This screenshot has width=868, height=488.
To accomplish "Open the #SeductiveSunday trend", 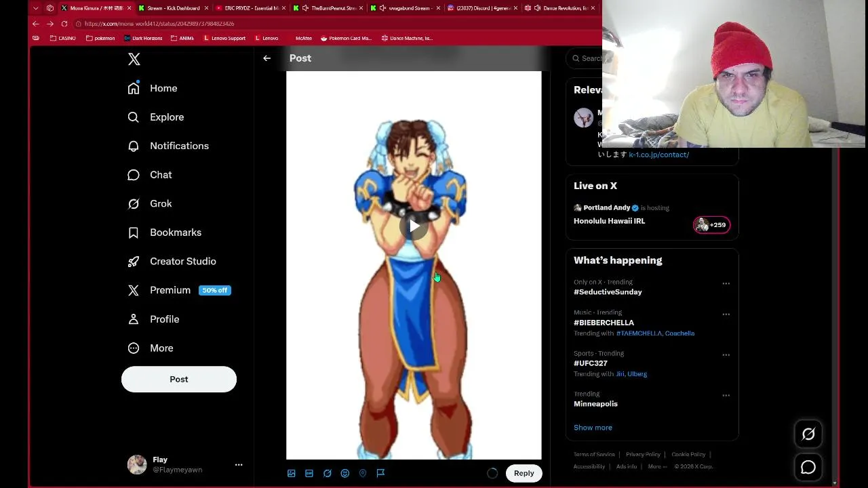I will coord(608,292).
